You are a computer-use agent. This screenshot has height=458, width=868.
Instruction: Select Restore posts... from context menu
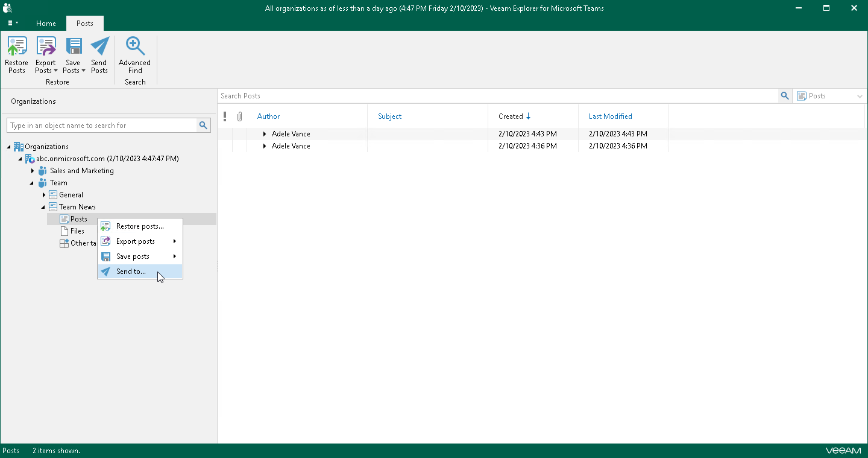coord(139,226)
